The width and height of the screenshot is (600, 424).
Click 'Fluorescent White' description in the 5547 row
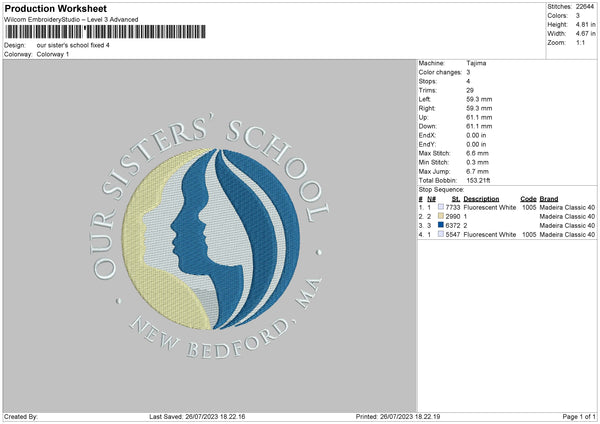(489, 235)
